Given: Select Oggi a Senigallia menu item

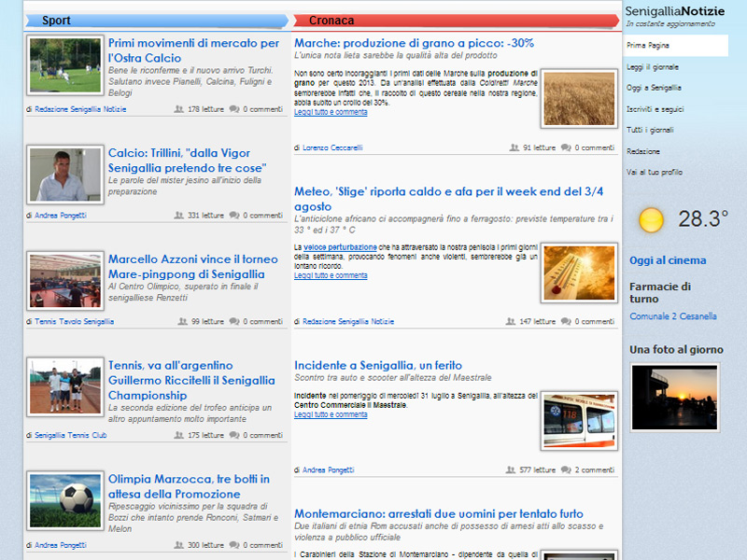Looking at the screenshot, I should point(654,88).
